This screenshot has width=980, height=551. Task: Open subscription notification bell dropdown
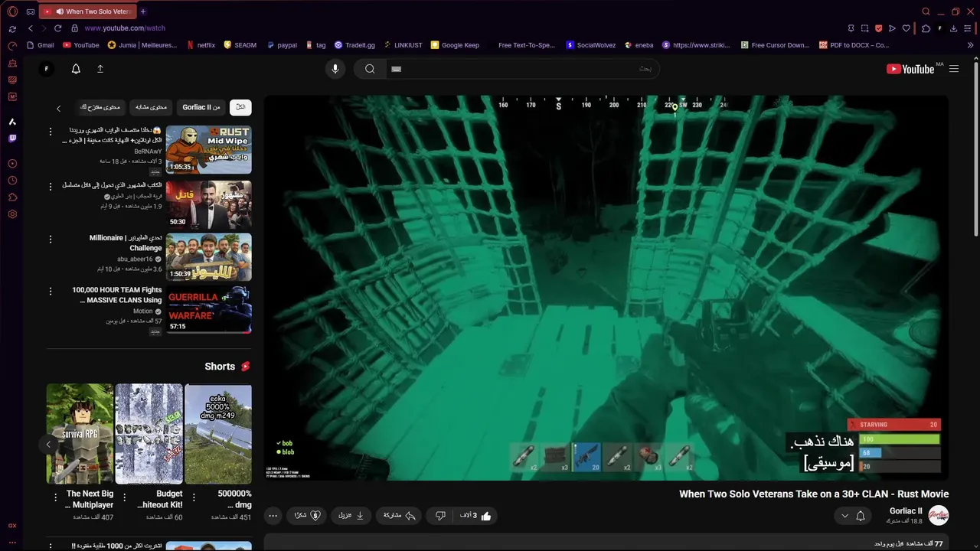(x=853, y=516)
